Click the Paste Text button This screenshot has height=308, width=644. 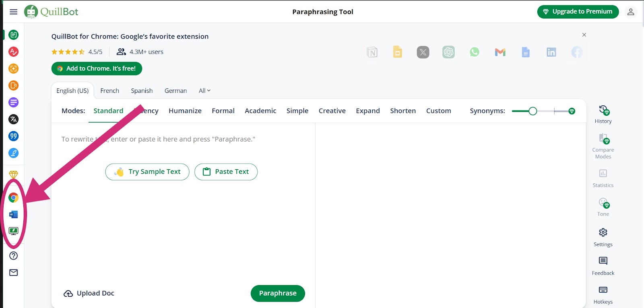(x=226, y=172)
